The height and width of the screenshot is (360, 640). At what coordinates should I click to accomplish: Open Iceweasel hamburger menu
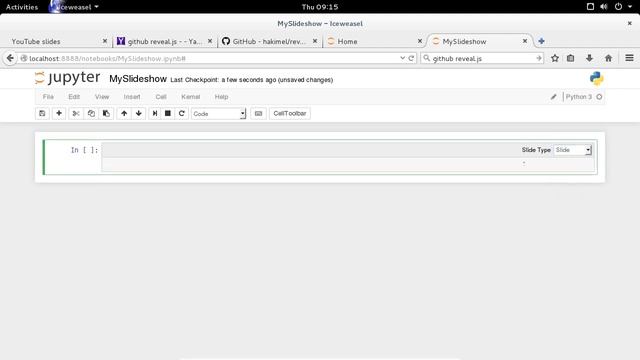[x=629, y=58]
